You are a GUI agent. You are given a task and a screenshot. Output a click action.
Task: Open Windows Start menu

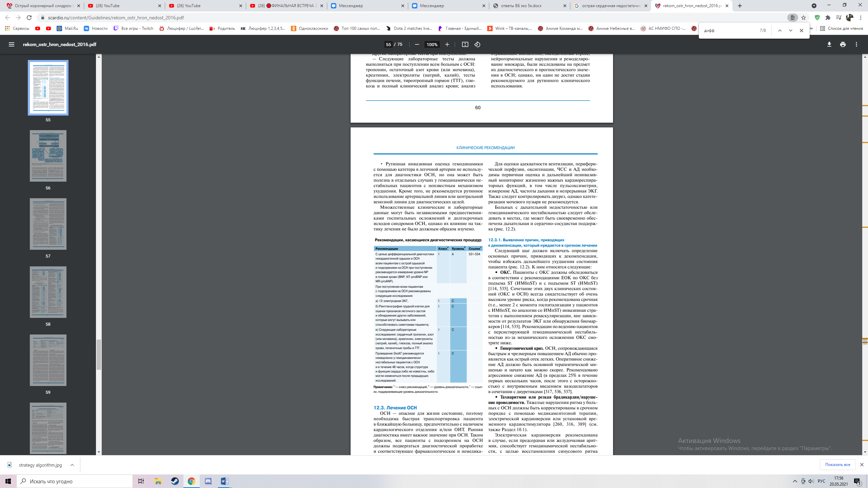pos(8,481)
